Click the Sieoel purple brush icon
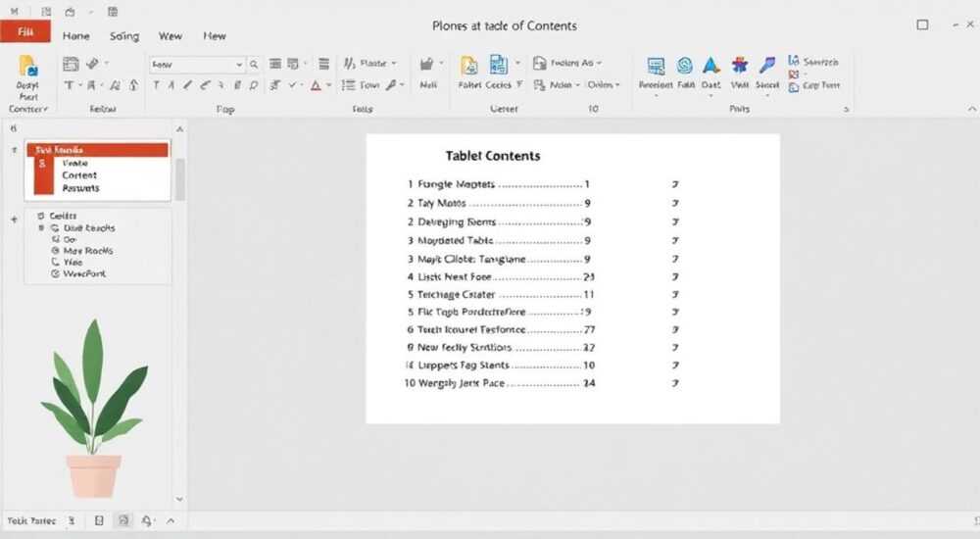Image resolution: width=980 pixels, height=539 pixels. click(x=767, y=65)
